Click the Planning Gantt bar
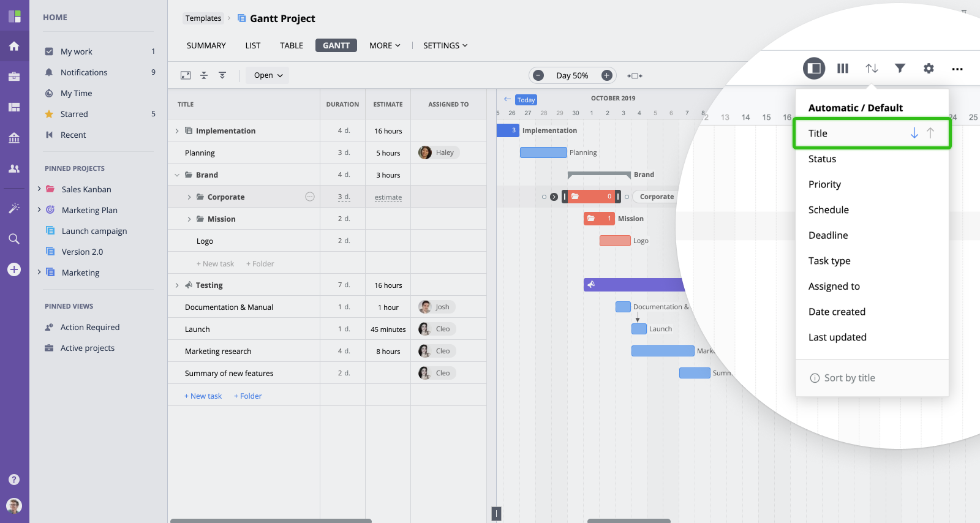The image size is (980, 523). coord(543,152)
